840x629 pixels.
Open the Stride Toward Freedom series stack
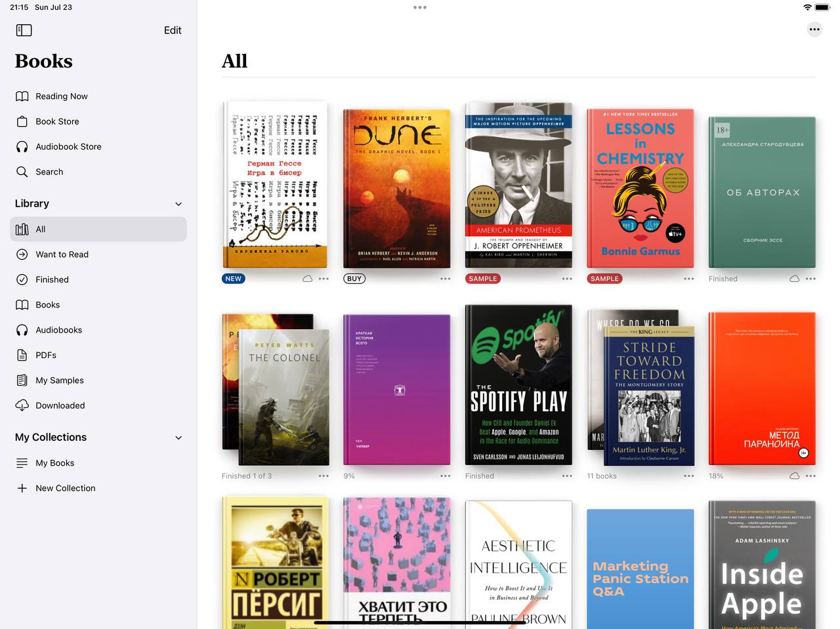[x=640, y=388]
